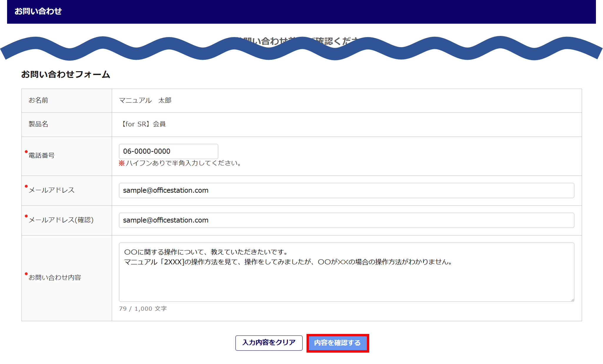Screen dimensions: 603x364
Task: Click the 79 / 1,000 文字 counter
Action: (x=143, y=309)
